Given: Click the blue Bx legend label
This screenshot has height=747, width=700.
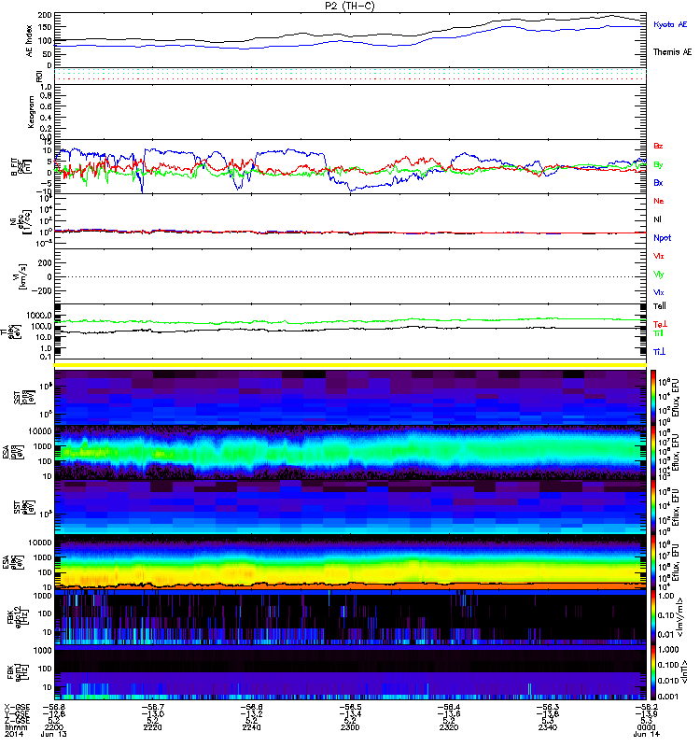Looking at the screenshot, I should [658, 182].
